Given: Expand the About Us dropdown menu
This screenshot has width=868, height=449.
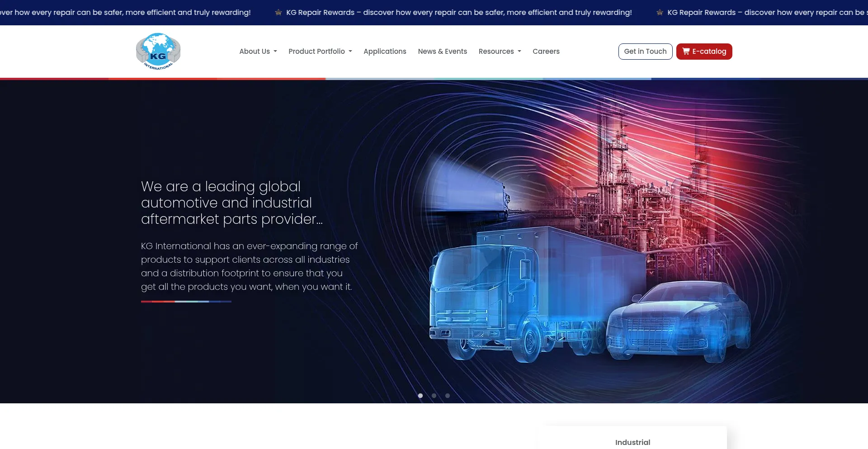Looking at the screenshot, I should pos(258,52).
